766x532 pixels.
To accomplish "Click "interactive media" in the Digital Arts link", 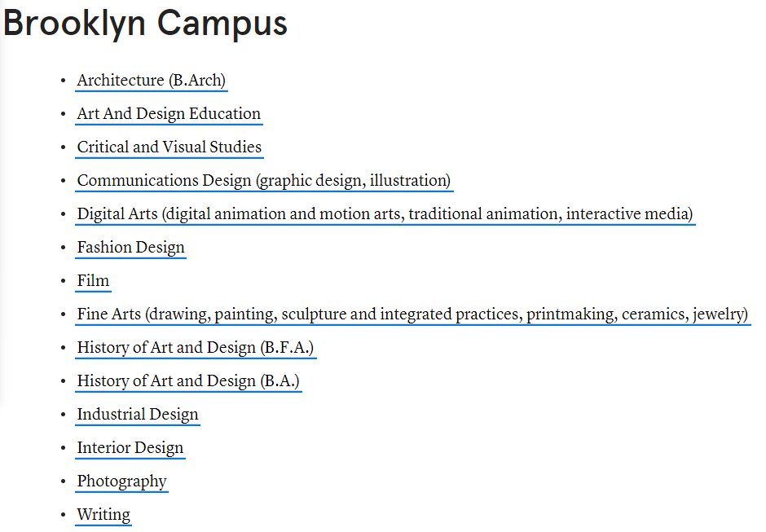I will (628, 214).
